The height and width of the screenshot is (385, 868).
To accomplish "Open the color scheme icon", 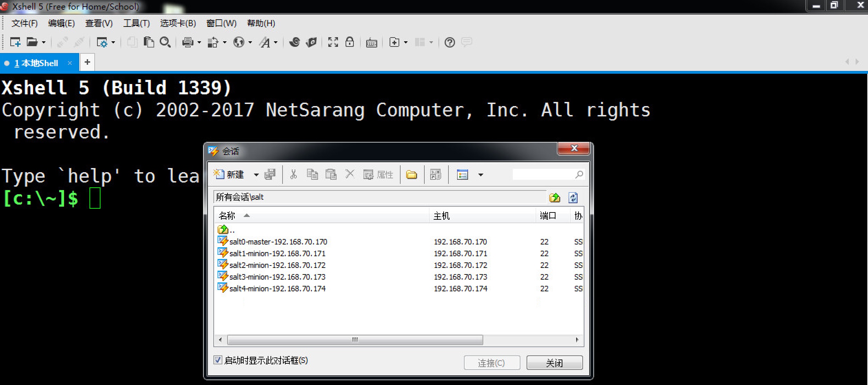I will (x=213, y=42).
